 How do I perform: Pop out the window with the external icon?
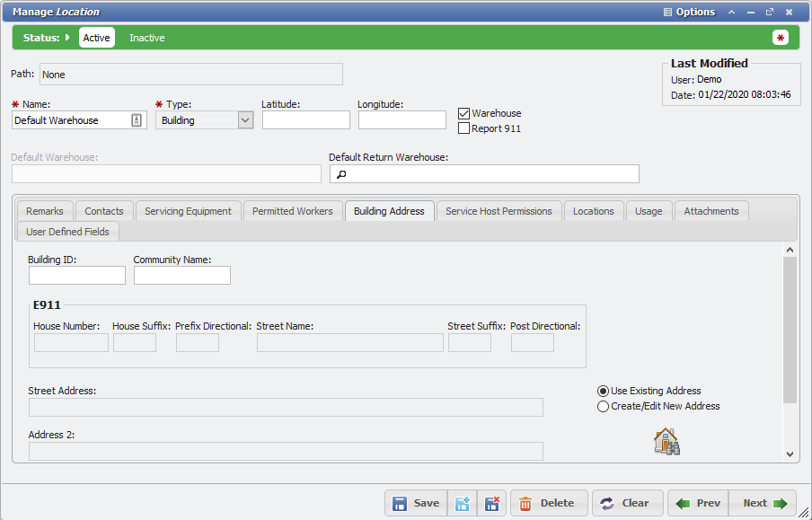coord(770,13)
